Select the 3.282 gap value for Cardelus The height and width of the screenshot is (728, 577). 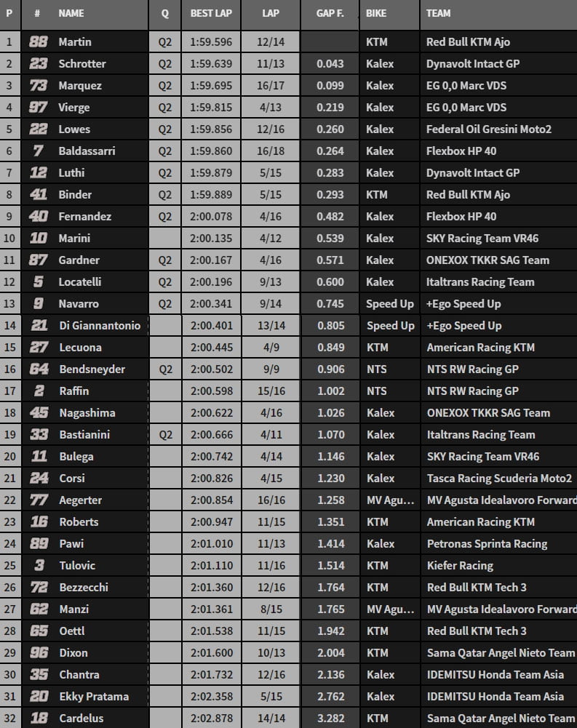[x=330, y=719]
